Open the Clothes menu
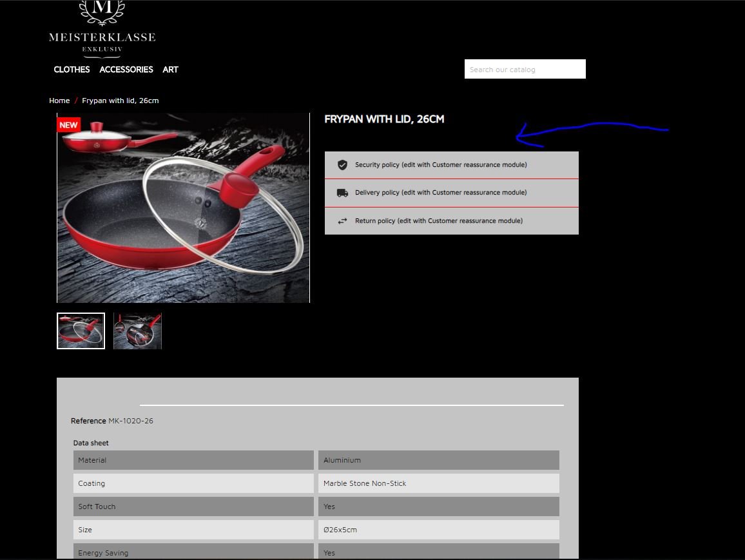 coord(72,70)
